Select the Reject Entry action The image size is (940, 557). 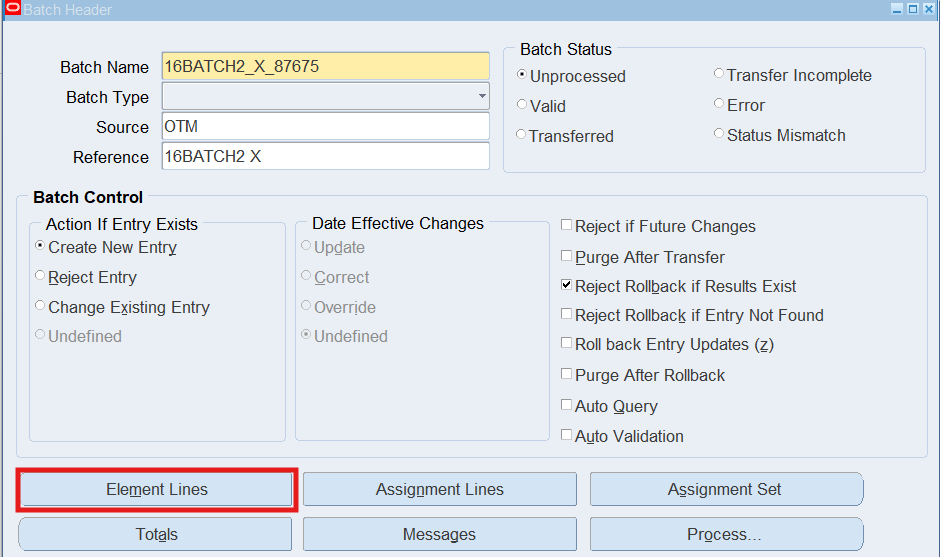point(41,277)
